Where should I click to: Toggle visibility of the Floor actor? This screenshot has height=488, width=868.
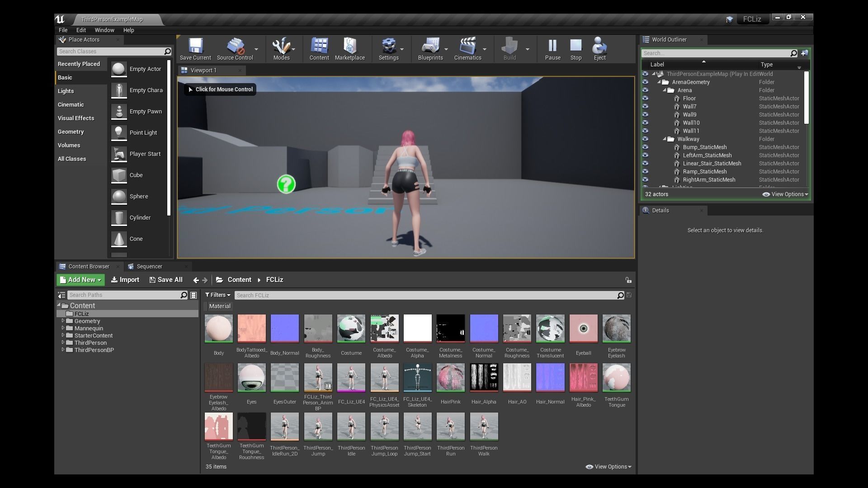645,99
